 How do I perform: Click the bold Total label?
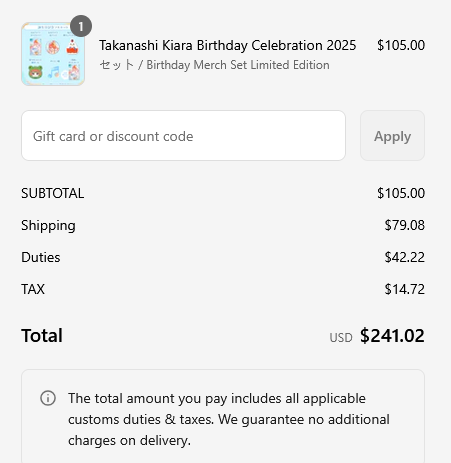tap(42, 336)
